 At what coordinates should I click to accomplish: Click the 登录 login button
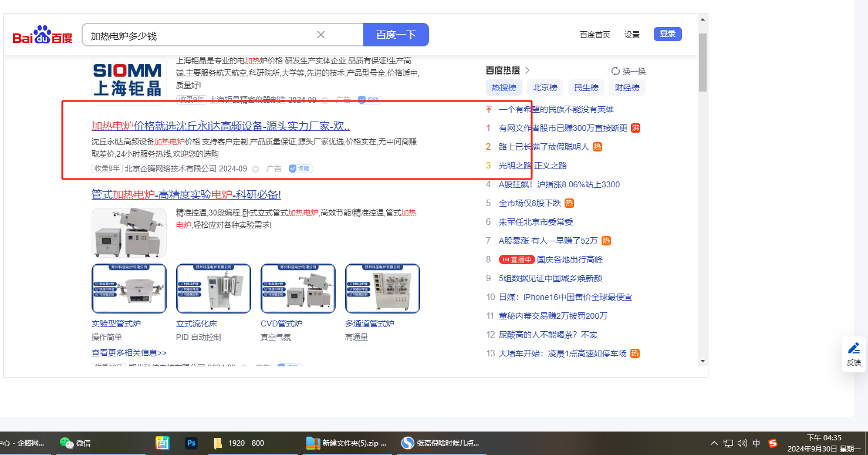[667, 34]
